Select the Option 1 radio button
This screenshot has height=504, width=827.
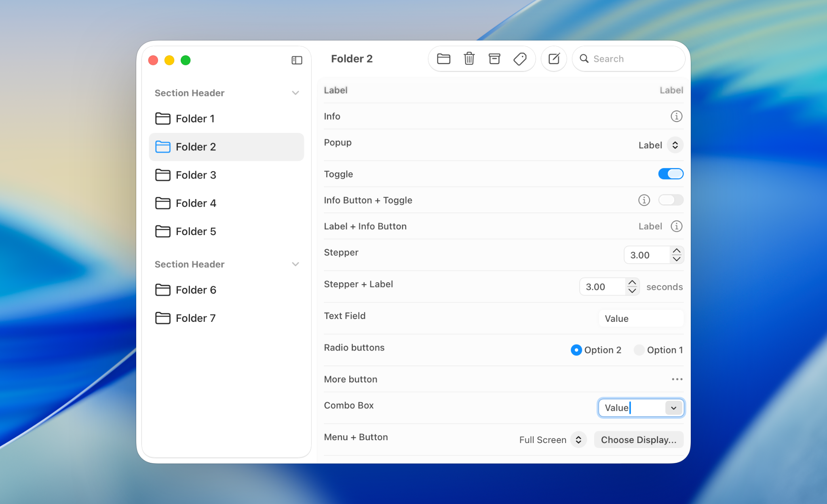point(639,350)
